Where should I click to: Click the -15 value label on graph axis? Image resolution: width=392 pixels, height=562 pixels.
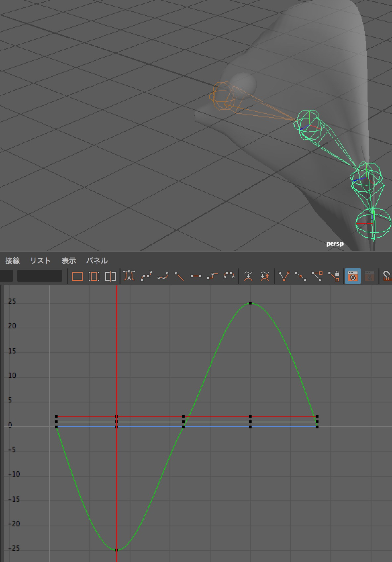pos(14,499)
